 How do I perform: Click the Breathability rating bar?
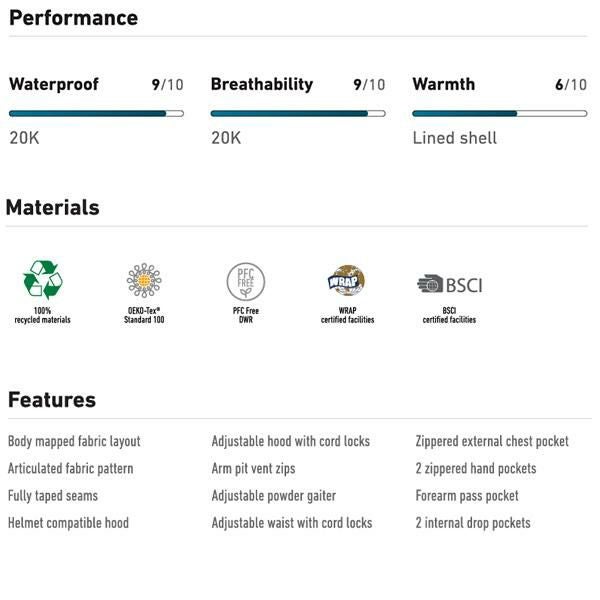297,113
